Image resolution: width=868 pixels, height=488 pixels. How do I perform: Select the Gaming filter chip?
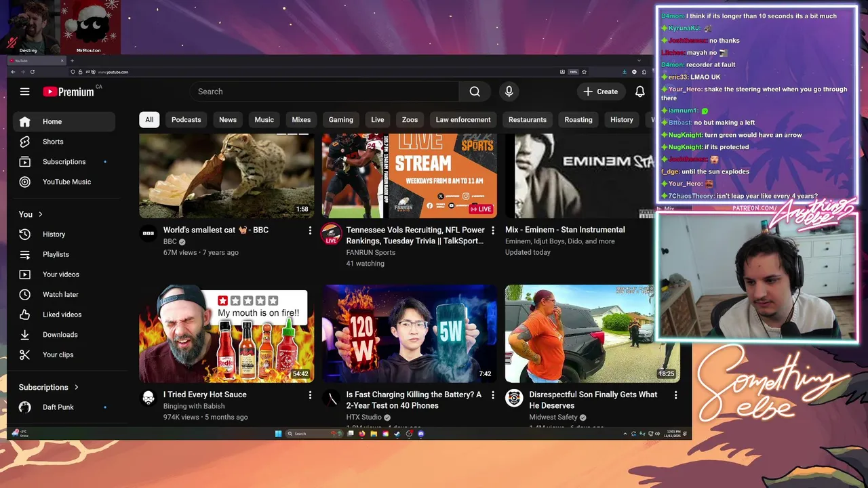[341, 120]
